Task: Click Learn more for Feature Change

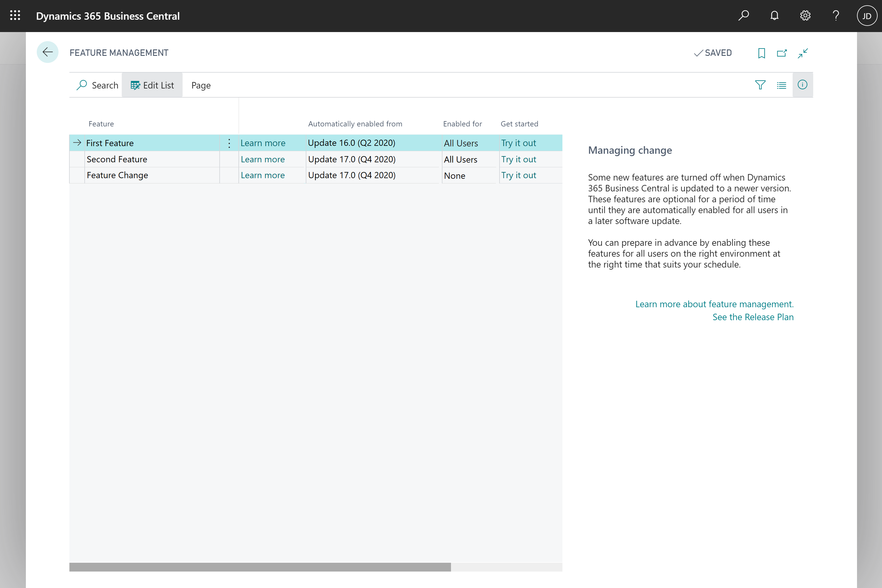Action: pyautogui.click(x=263, y=175)
